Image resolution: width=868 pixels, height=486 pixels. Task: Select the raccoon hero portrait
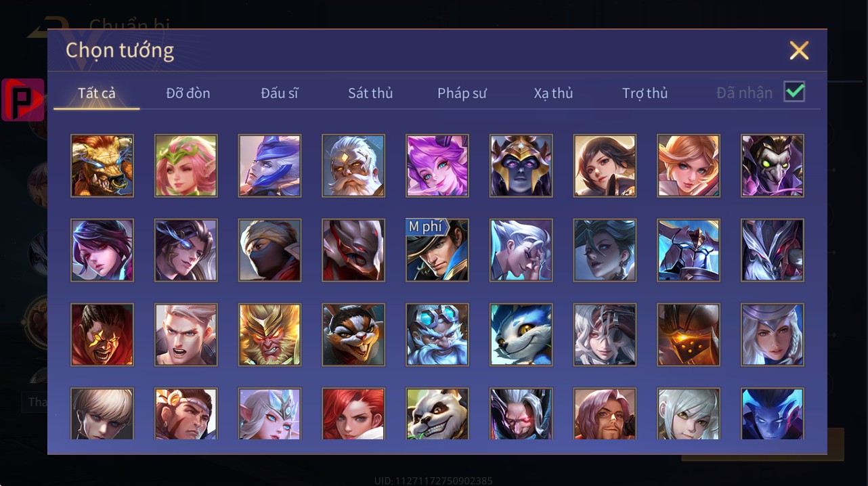pyautogui.click(x=353, y=335)
